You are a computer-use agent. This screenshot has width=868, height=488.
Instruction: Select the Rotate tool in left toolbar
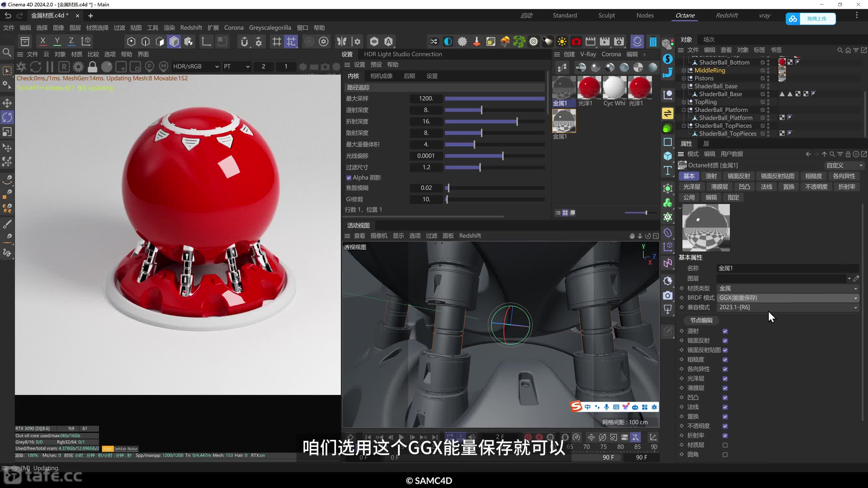coord(7,117)
